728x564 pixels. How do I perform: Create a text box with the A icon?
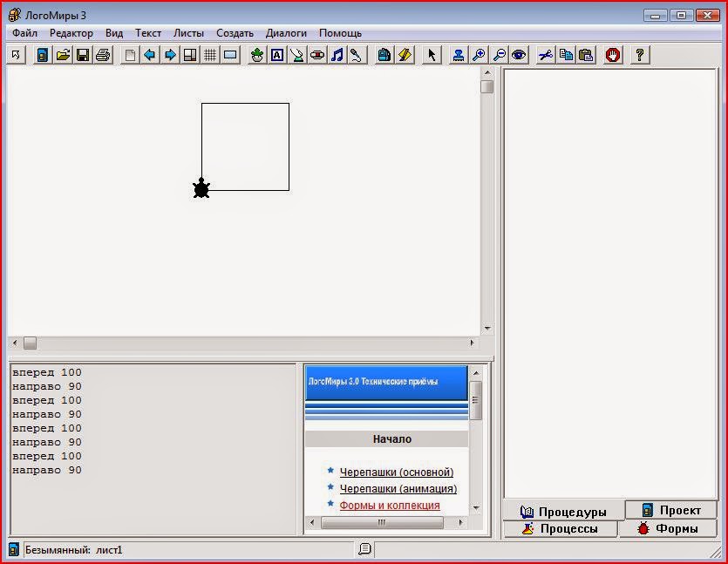coord(277,55)
